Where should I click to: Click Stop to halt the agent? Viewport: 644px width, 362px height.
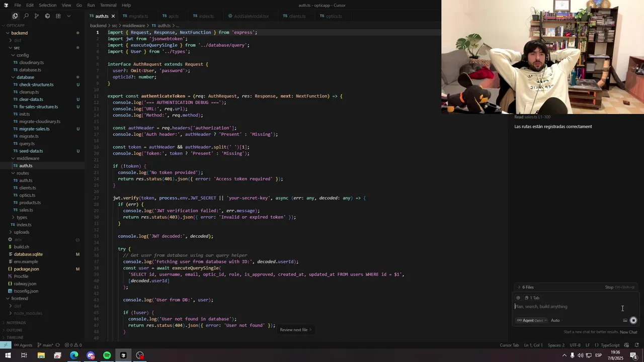point(609,287)
